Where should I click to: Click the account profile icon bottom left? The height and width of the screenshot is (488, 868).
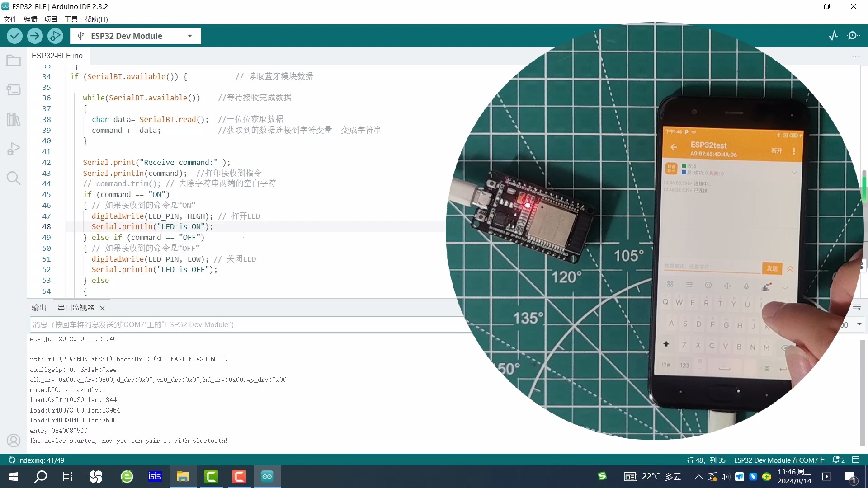pos(13,441)
